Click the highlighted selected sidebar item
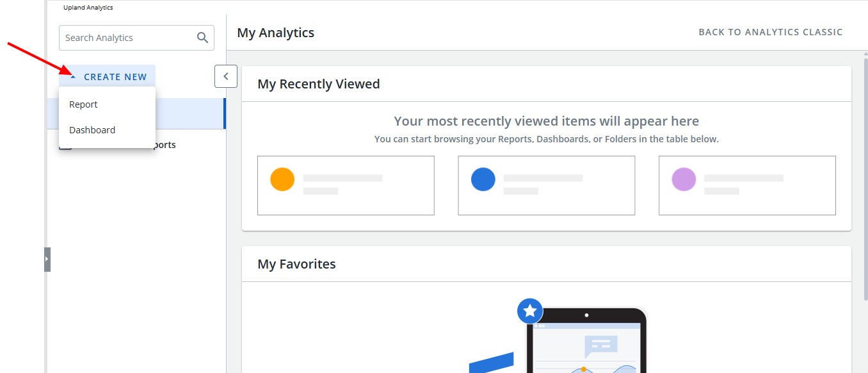868x373 pixels. pyautogui.click(x=190, y=113)
